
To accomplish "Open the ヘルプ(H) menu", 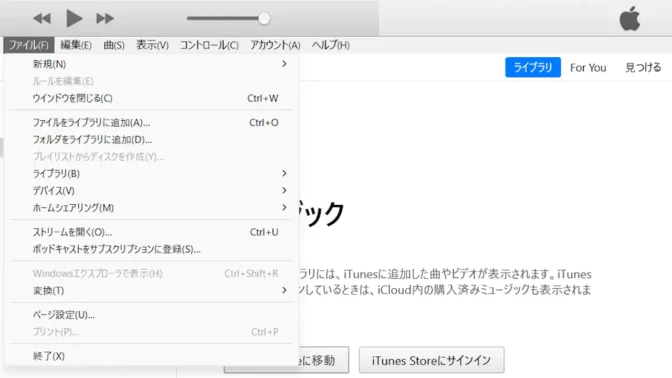I will click(x=330, y=45).
